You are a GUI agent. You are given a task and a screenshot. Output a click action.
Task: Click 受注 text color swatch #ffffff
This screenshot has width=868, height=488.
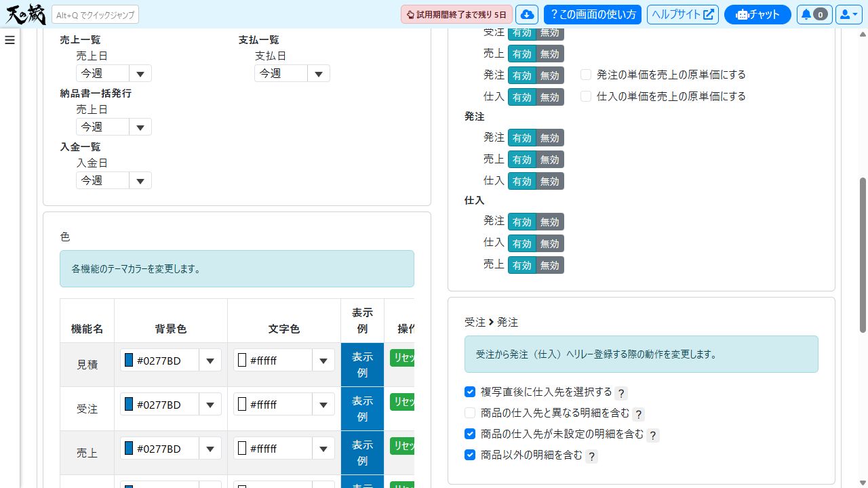(x=242, y=405)
